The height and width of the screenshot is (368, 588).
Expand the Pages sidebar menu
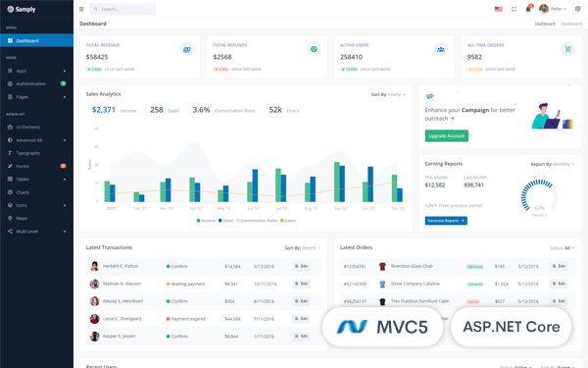[x=37, y=97]
